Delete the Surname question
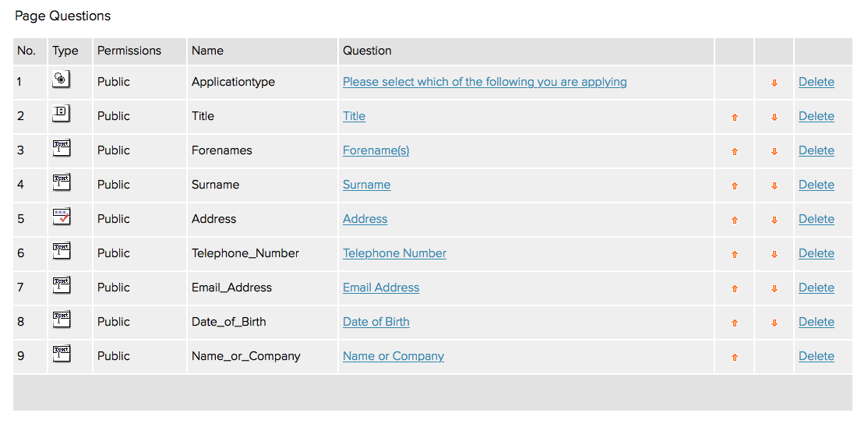Screen dimensions: 868x427 pyautogui.click(x=816, y=185)
